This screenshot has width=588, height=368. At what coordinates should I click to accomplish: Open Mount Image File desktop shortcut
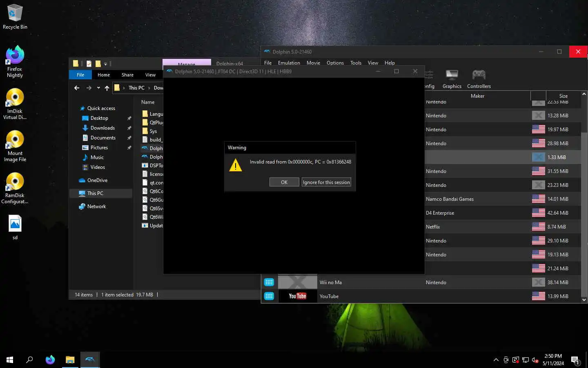15,146
